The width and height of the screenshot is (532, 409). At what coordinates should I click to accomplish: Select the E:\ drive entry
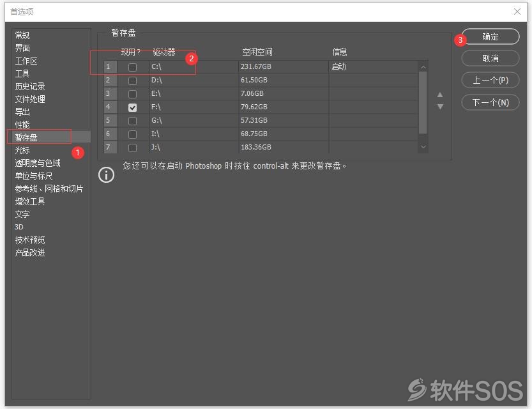(x=156, y=93)
